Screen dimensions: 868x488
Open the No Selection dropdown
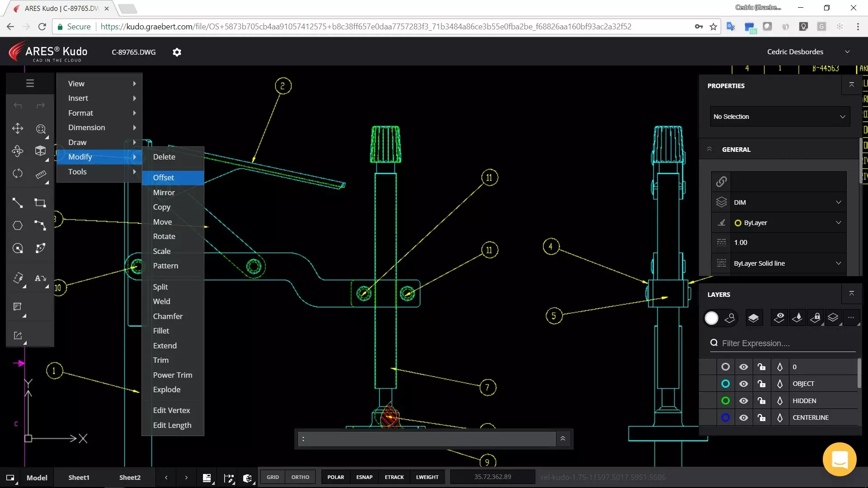tap(780, 117)
